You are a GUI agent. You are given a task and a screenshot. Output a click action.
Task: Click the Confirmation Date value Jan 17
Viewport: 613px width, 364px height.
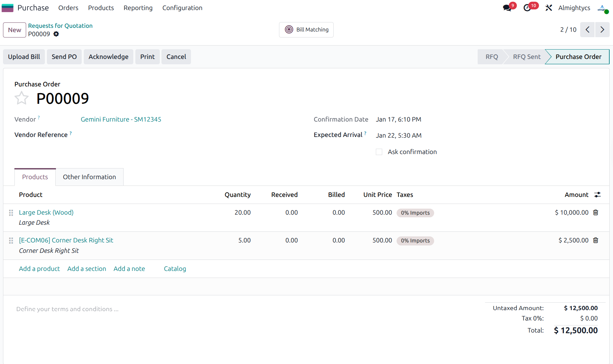(x=399, y=119)
